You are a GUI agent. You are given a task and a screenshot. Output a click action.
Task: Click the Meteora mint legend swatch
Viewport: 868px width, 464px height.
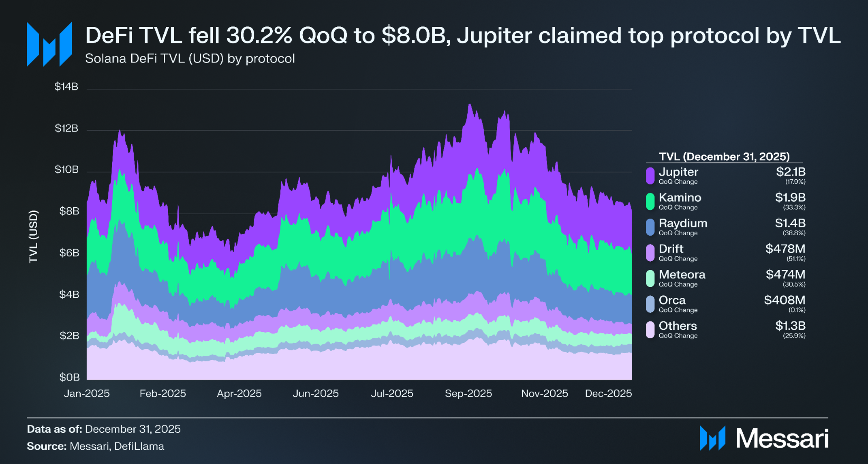point(650,279)
